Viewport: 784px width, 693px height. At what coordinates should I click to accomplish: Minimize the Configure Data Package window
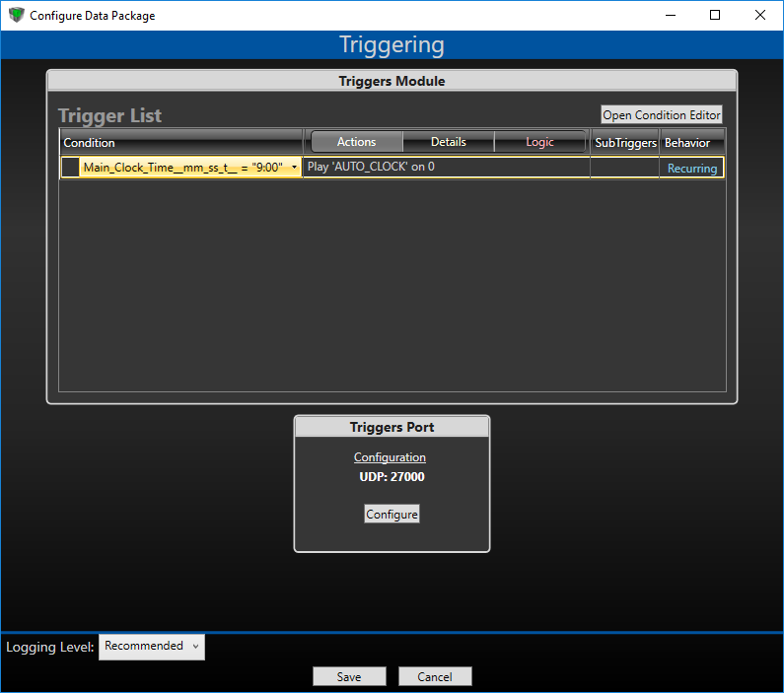point(671,15)
